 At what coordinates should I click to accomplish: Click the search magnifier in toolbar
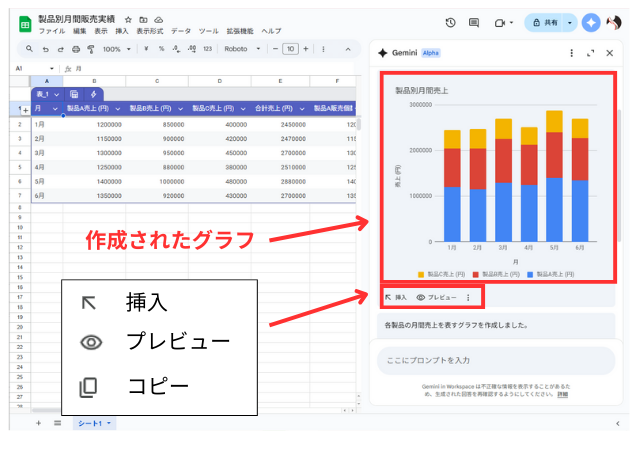(30, 48)
